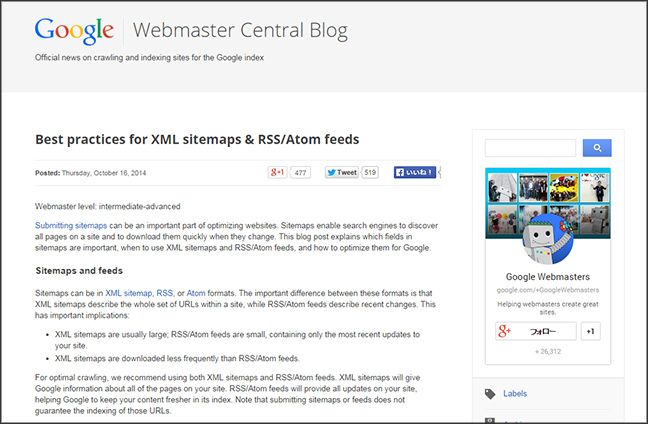The height and width of the screenshot is (424, 648).
Task: Click the Tweet button
Action: (x=342, y=172)
